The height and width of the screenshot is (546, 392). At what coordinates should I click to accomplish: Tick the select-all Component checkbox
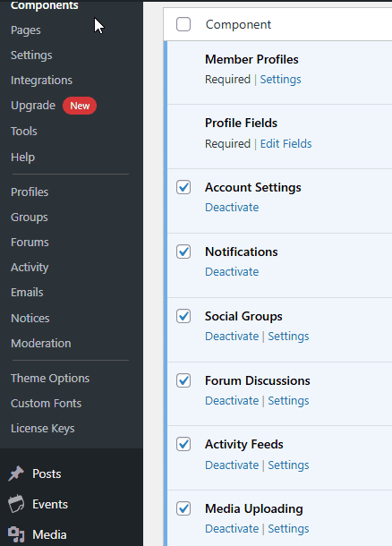183,24
